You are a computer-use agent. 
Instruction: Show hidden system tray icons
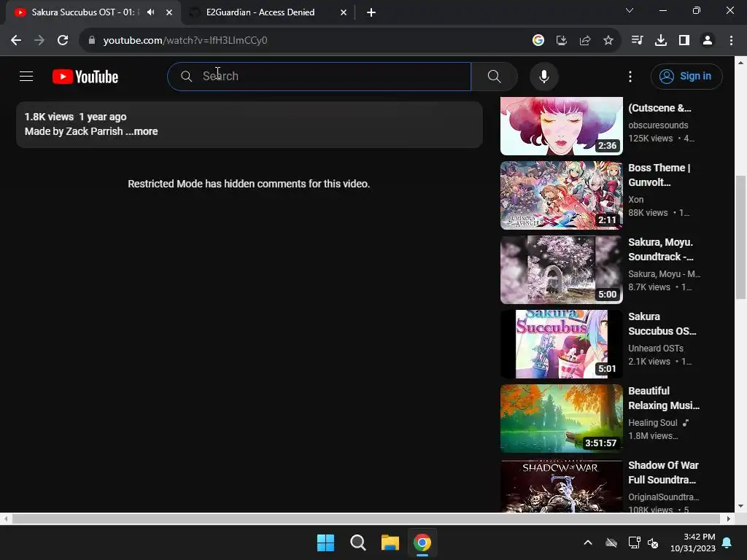(x=588, y=542)
